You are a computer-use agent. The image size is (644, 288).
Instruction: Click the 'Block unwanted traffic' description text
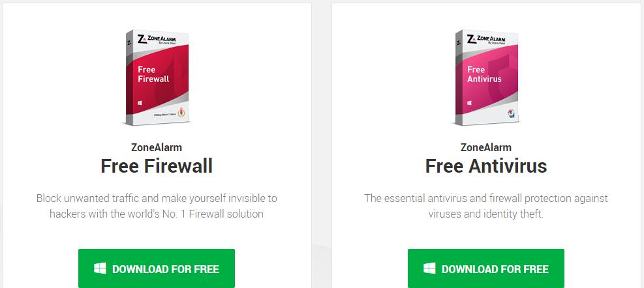click(157, 206)
